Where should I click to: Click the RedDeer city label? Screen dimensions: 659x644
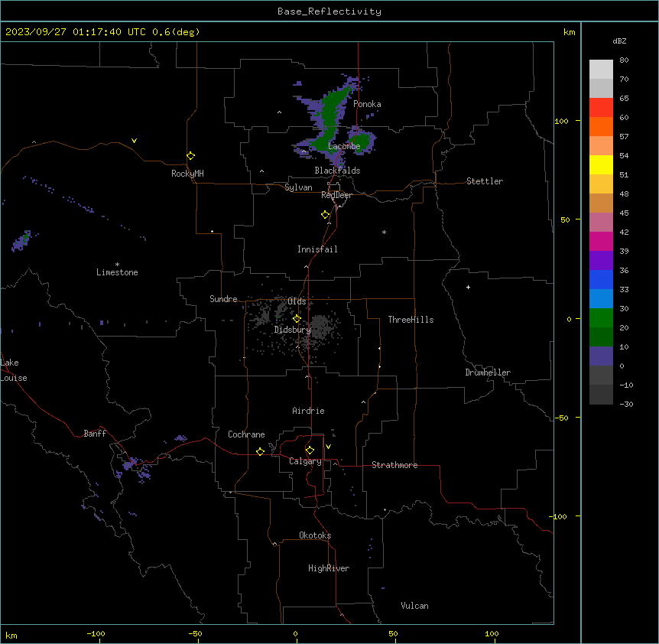click(336, 195)
